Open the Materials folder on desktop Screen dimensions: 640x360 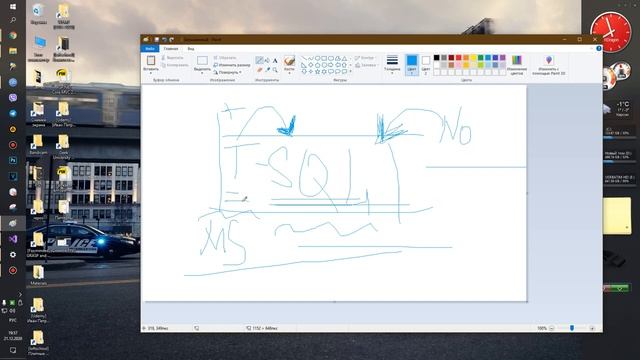[x=38, y=276]
